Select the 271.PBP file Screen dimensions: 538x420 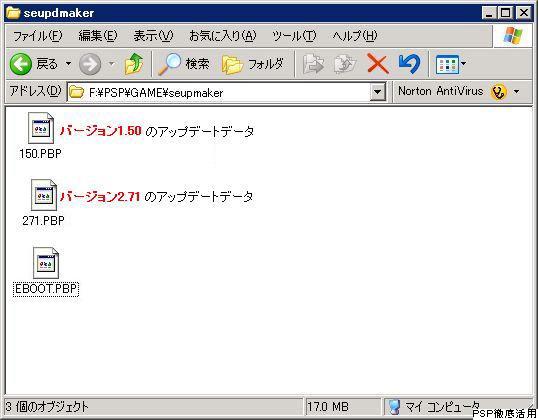pos(43,203)
